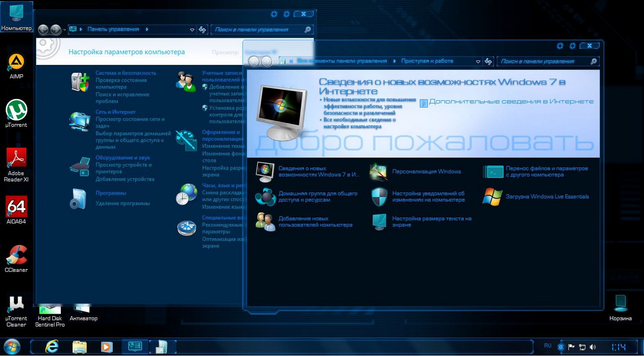This screenshot has width=644, height=356.
Task: Click the Добавление устройства link
Action: 125,179
